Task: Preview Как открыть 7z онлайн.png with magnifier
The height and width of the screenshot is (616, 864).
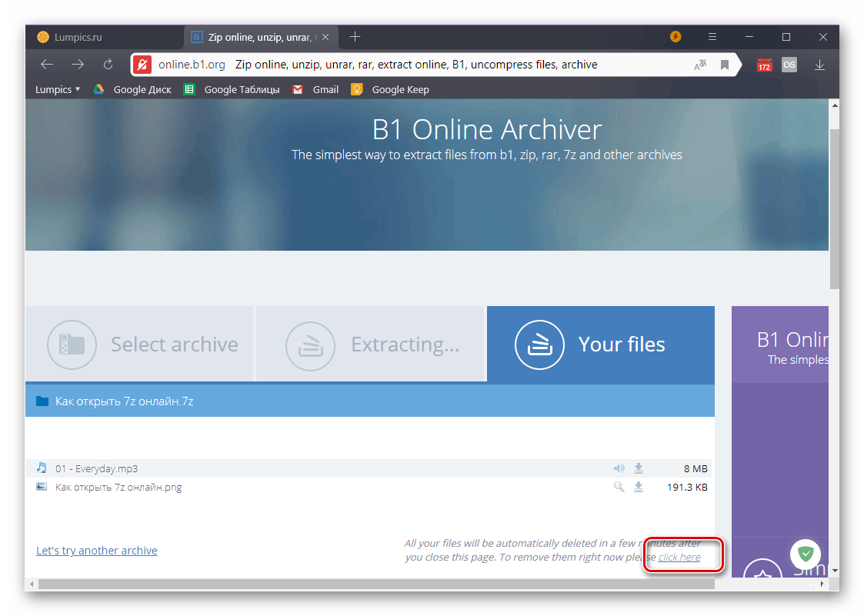Action: (618, 486)
